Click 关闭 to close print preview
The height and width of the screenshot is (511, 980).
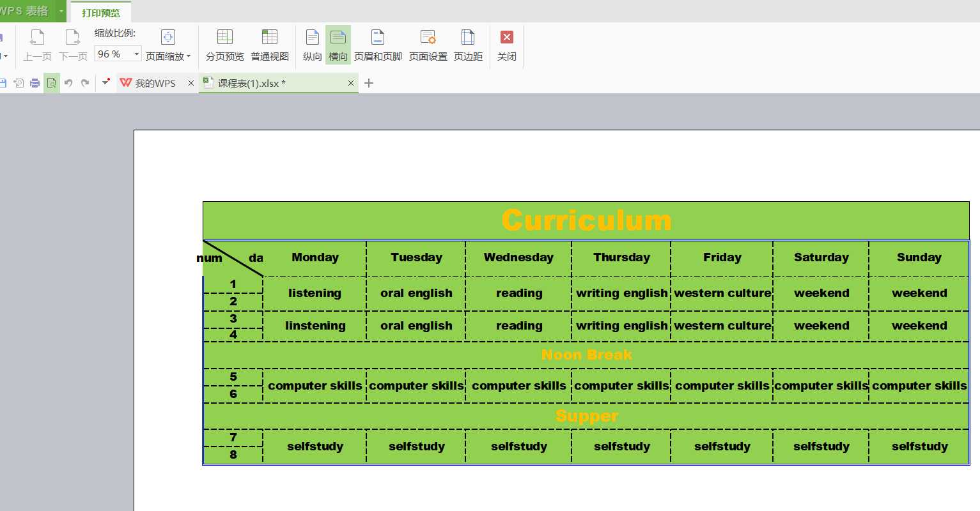coord(507,45)
